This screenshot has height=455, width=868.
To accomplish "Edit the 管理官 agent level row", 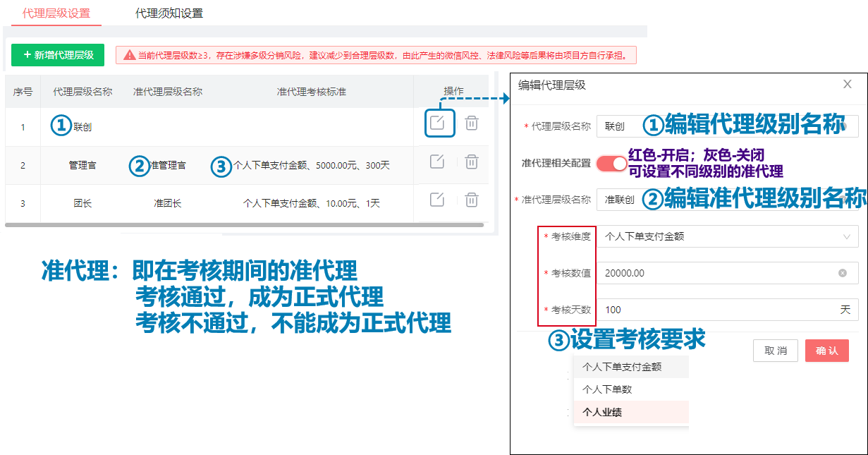I will (437, 162).
